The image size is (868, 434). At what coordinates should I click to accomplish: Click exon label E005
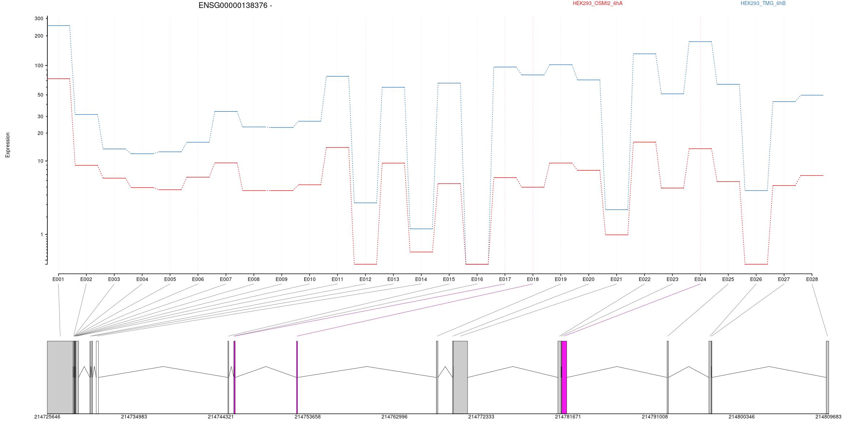170,279
